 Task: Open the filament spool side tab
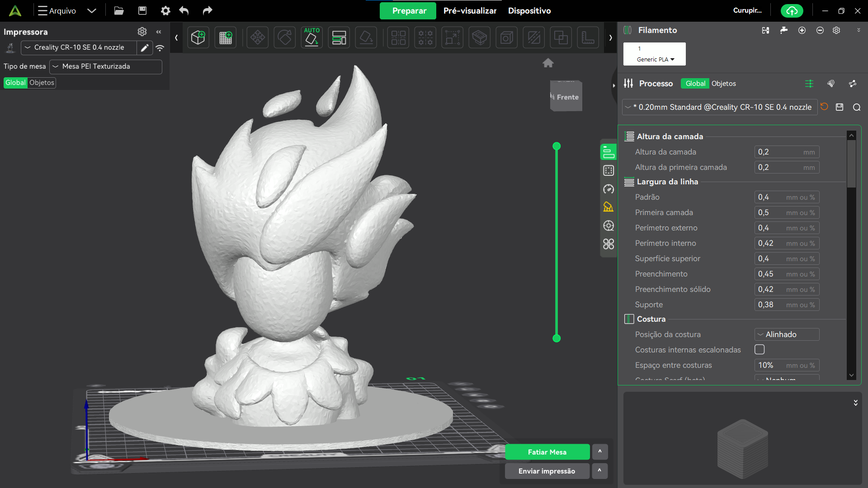tap(609, 225)
